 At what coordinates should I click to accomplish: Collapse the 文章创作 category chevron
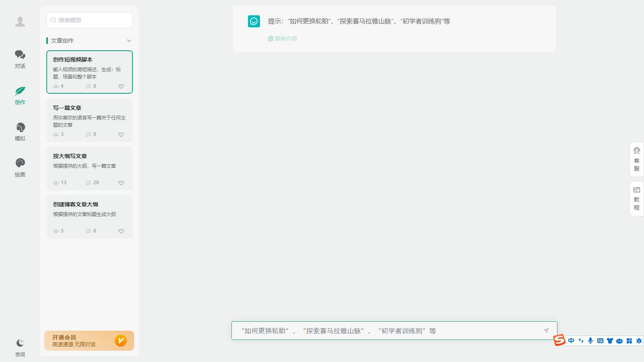[129, 41]
